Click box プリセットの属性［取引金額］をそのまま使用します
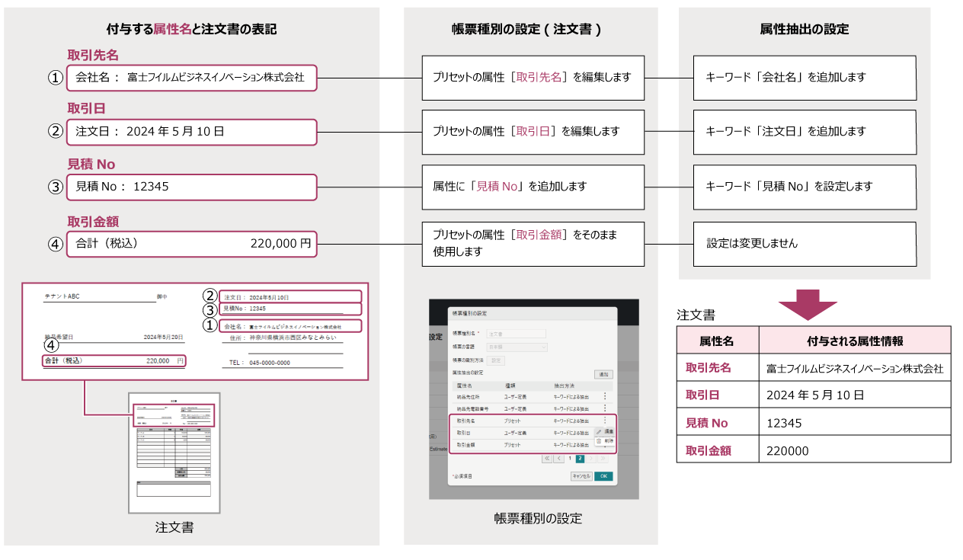This screenshot has height=560, width=963. click(x=533, y=244)
